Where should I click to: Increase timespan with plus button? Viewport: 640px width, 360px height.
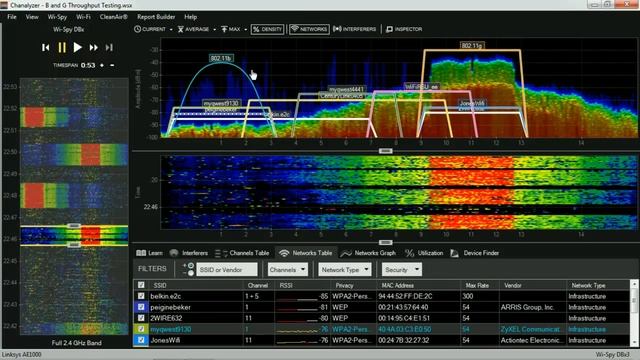[x=102, y=65]
